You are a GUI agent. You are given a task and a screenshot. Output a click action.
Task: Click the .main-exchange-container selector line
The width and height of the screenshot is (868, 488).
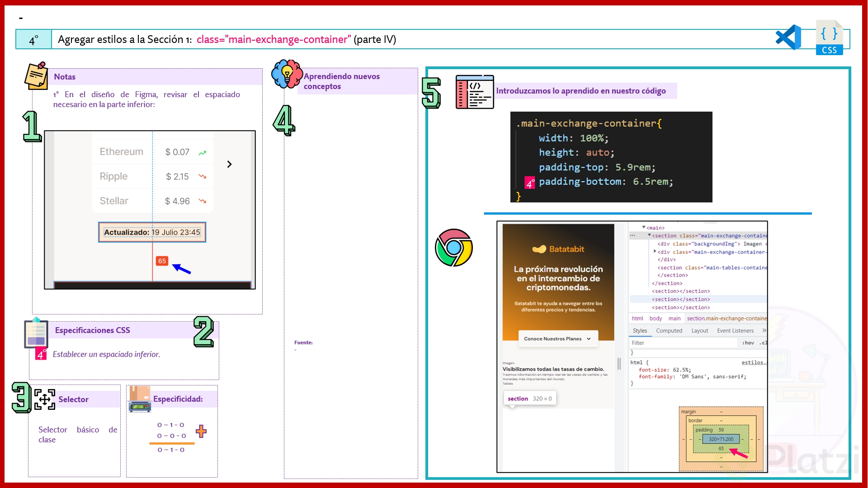tap(589, 123)
